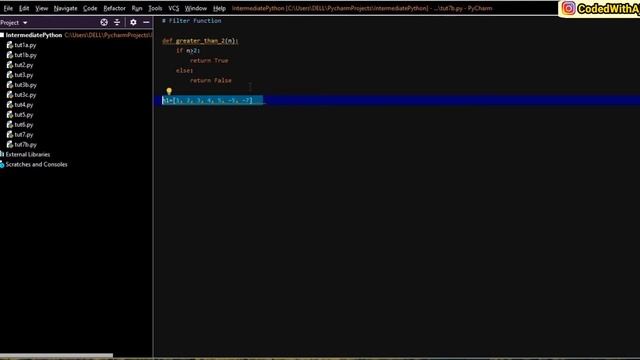
Task: Select the IntermediatePython project root
Action: click(x=33, y=35)
